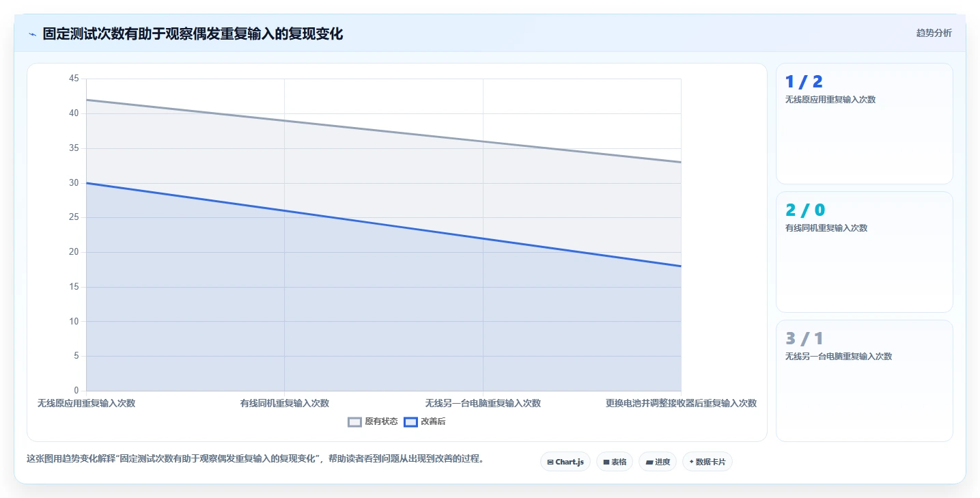This screenshot has height=498, width=980.
Task: Open the 1 / 2 data card value
Action: click(x=804, y=82)
